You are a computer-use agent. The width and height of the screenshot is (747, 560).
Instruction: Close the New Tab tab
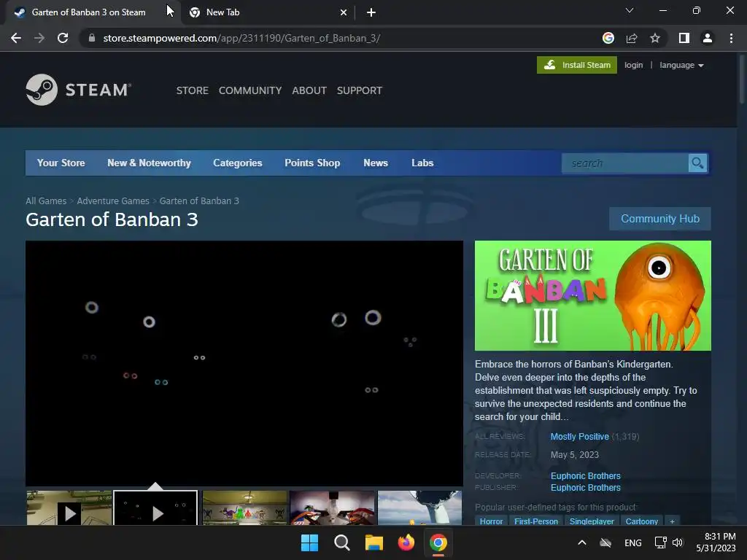(344, 12)
